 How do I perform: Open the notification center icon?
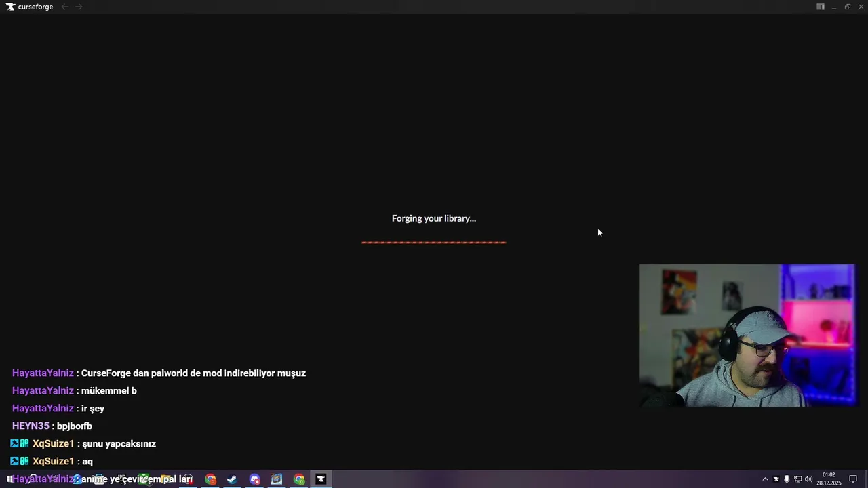pos(853,479)
